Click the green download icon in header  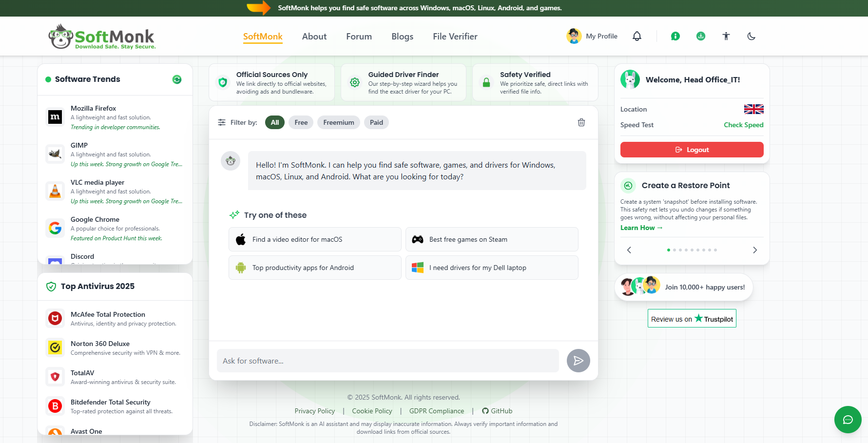click(701, 36)
